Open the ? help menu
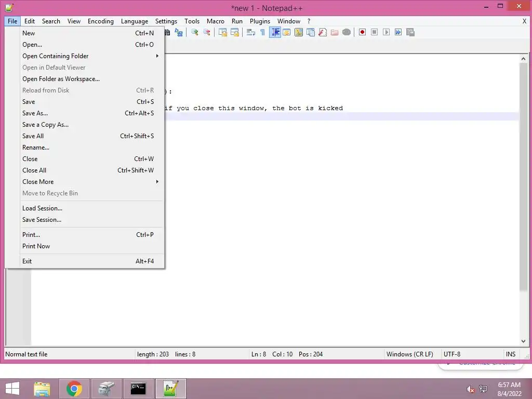This screenshot has width=532, height=399. 309,21
